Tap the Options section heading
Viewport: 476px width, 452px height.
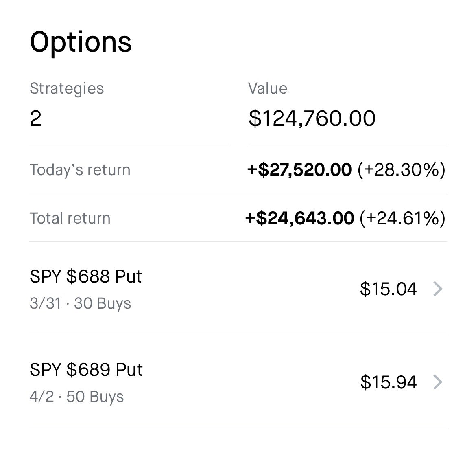(81, 42)
